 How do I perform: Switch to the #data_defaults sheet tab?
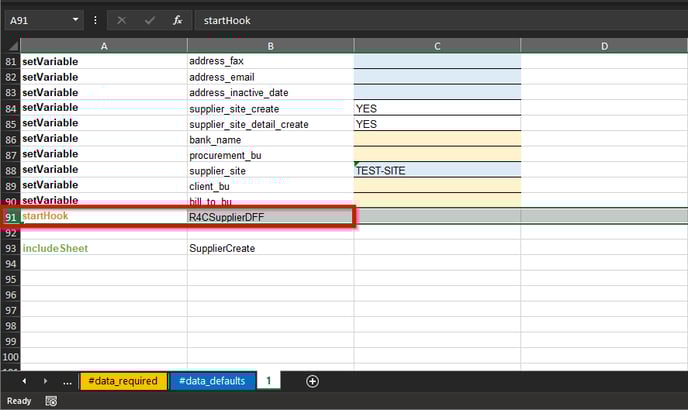point(212,381)
